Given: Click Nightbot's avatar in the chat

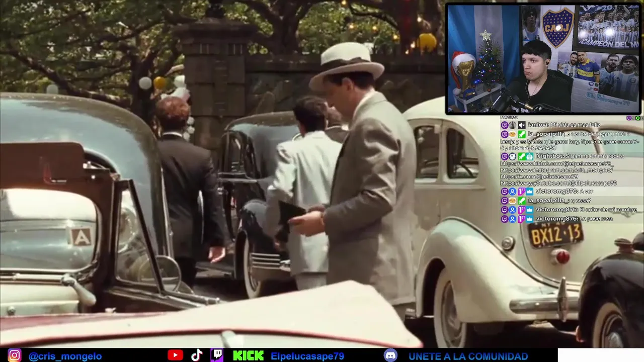Looking at the screenshot, I should [513, 156].
